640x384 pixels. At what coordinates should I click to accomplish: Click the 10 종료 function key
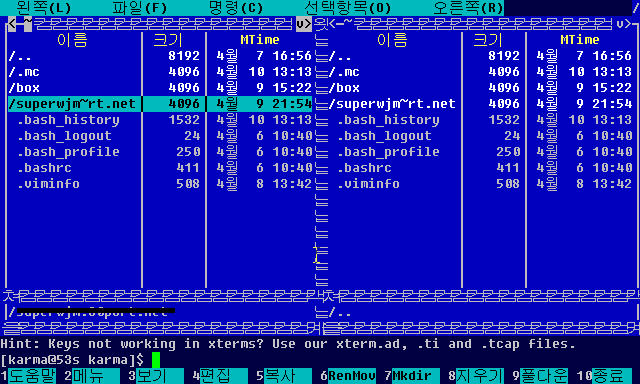click(x=604, y=375)
